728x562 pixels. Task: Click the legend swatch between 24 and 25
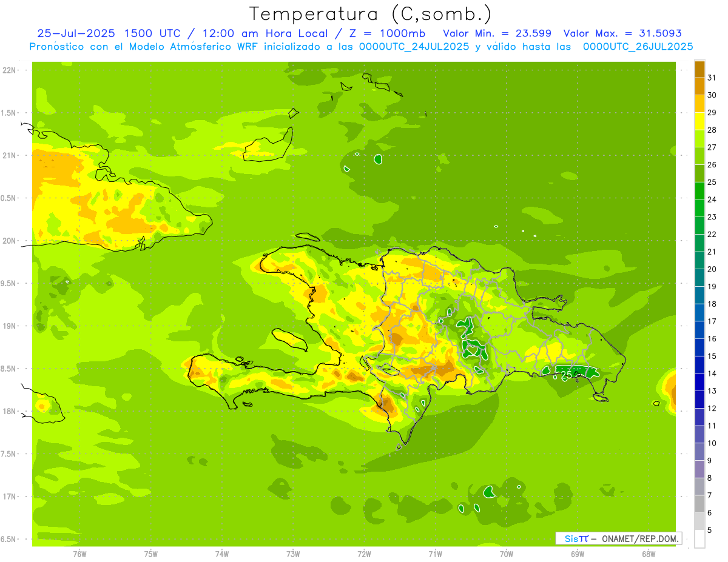click(699, 191)
